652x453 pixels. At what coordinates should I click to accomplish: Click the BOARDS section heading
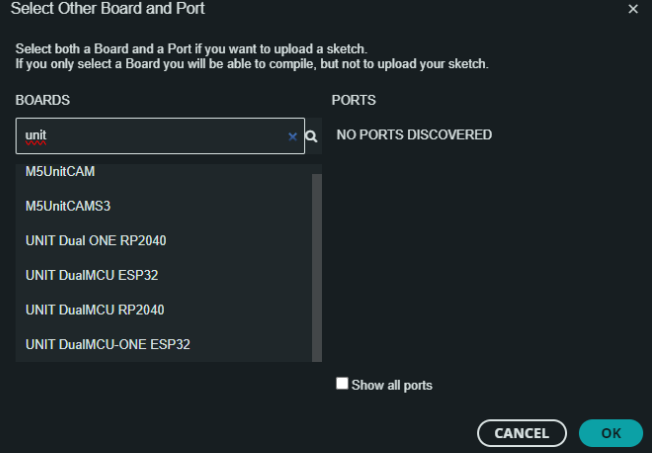(42, 101)
